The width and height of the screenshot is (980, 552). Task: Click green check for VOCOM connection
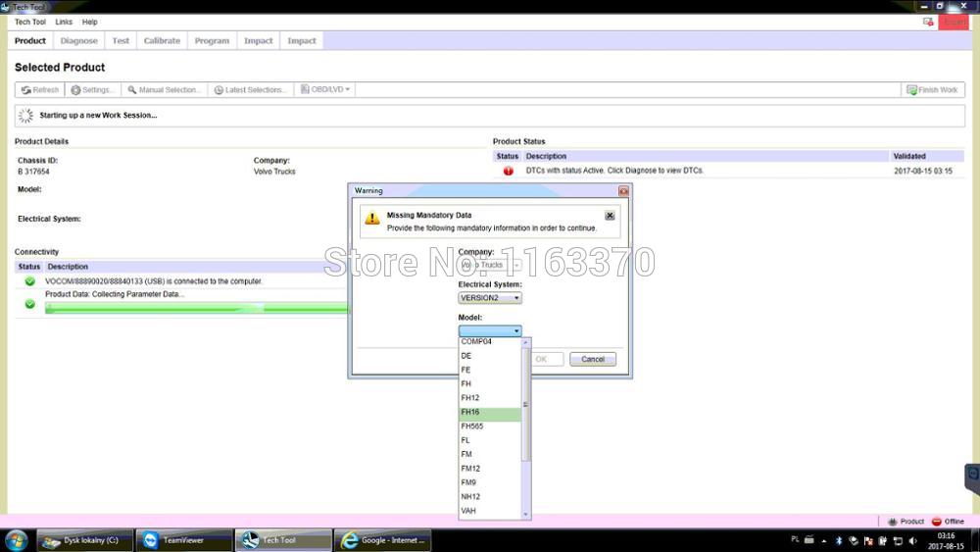pos(29,281)
